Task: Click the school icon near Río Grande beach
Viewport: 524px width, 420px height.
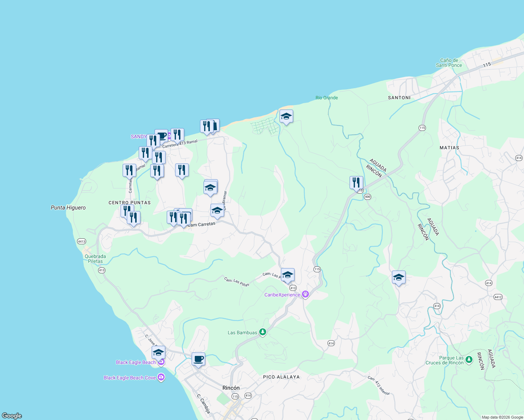Action: [x=286, y=116]
